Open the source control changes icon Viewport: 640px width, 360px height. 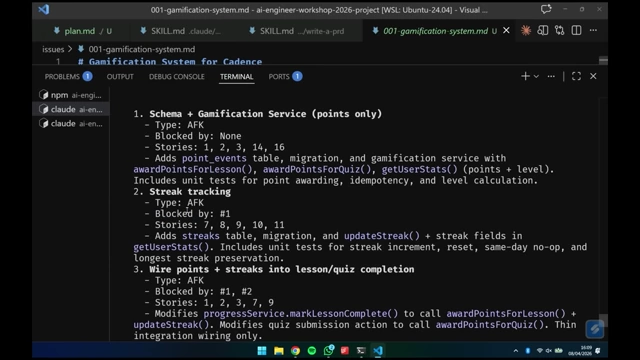(559, 31)
